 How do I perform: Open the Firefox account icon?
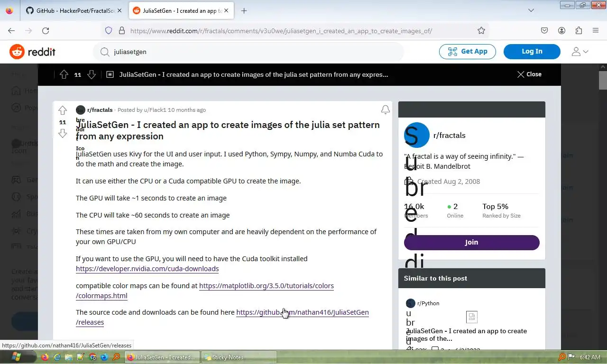561,31
